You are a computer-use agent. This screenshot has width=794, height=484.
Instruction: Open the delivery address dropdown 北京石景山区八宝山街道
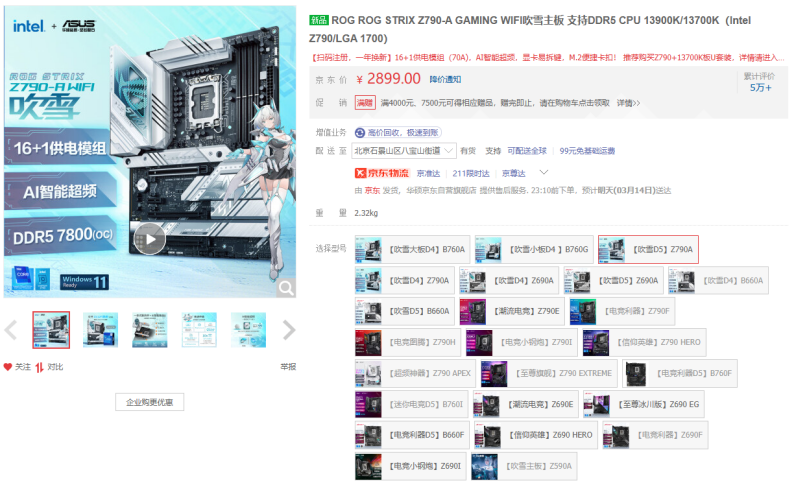(x=405, y=151)
